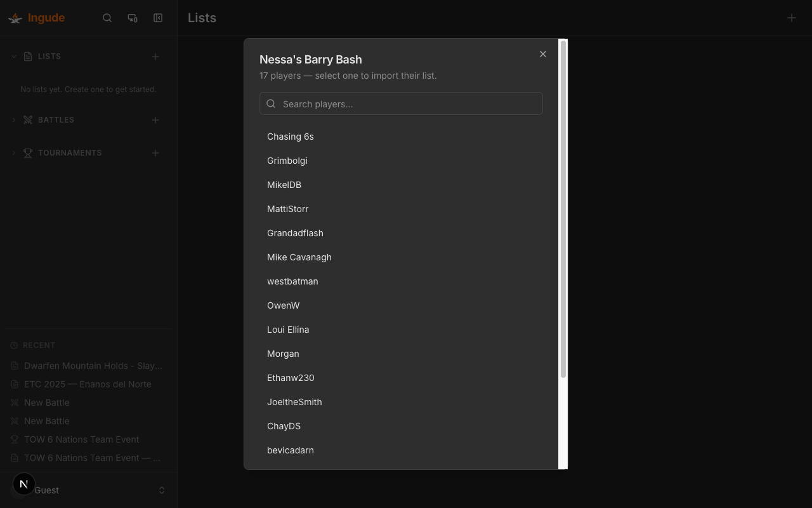This screenshot has width=812, height=508.
Task: Collapse the LISTS section chevron
Action: (x=13, y=56)
